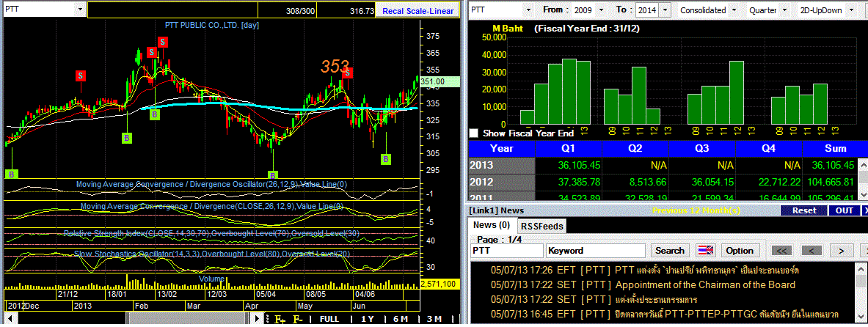Screen dimensions: 868x327
Task: Click the red S marker beside 353
Action: click(347, 73)
